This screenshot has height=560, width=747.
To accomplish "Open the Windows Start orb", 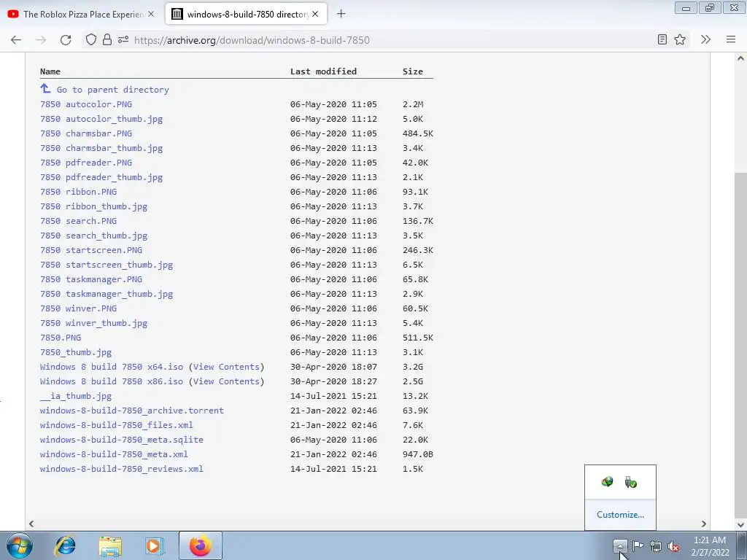I will (20, 545).
